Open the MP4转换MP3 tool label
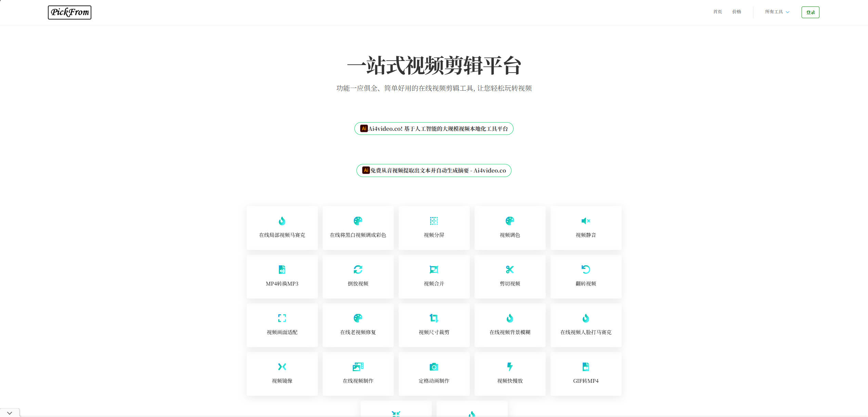The image size is (868, 417). click(x=282, y=284)
